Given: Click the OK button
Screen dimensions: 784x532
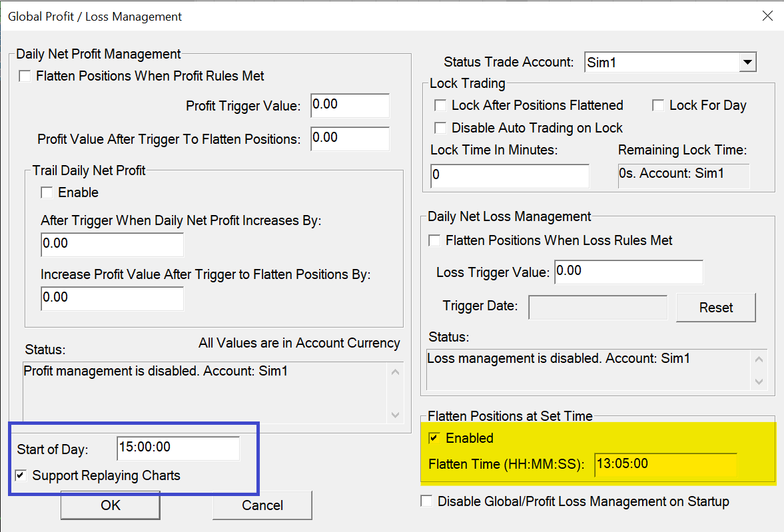Looking at the screenshot, I should 110,505.
